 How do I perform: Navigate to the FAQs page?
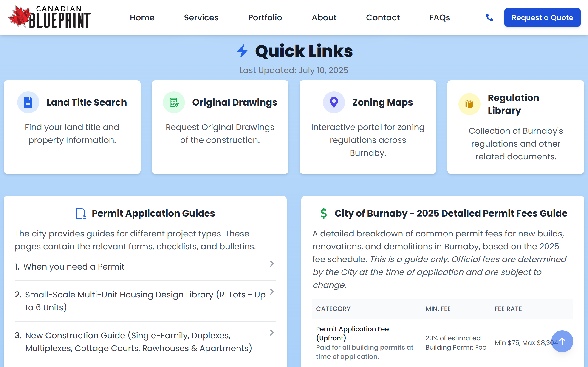pos(439,17)
